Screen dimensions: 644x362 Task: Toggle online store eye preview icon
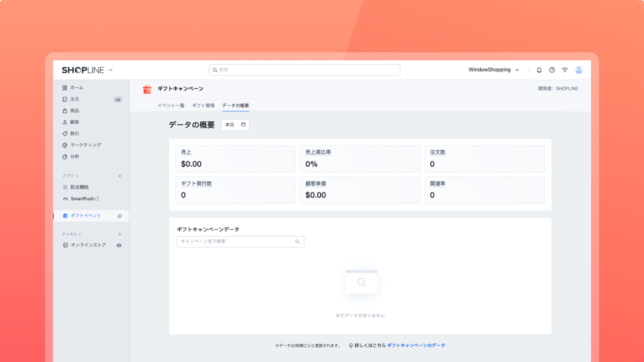tap(119, 245)
